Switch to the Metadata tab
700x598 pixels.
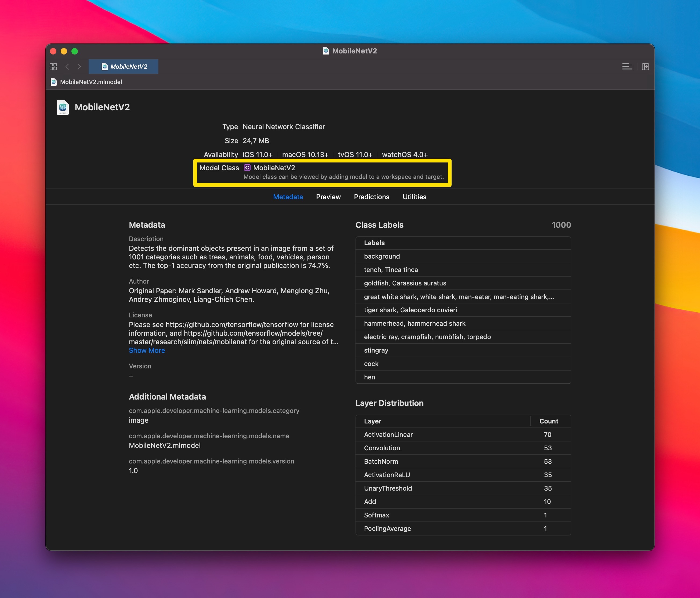pyautogui.click(x=288, y=197)
